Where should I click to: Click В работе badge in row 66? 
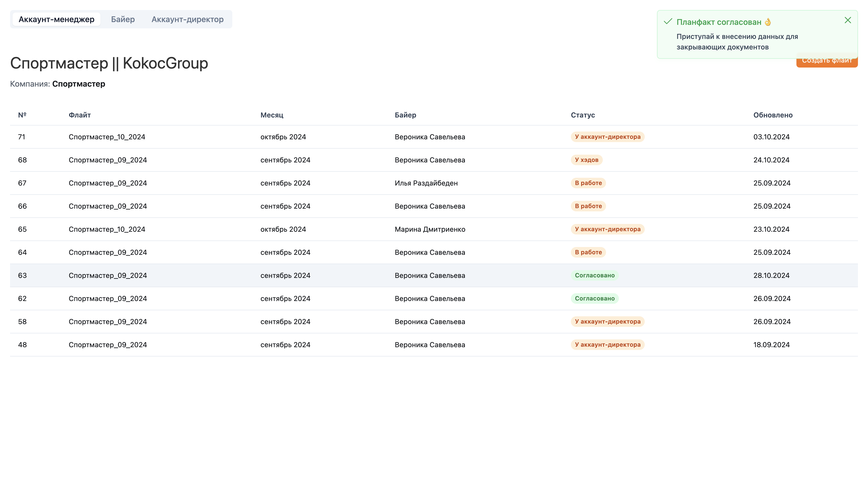(588, 206)
